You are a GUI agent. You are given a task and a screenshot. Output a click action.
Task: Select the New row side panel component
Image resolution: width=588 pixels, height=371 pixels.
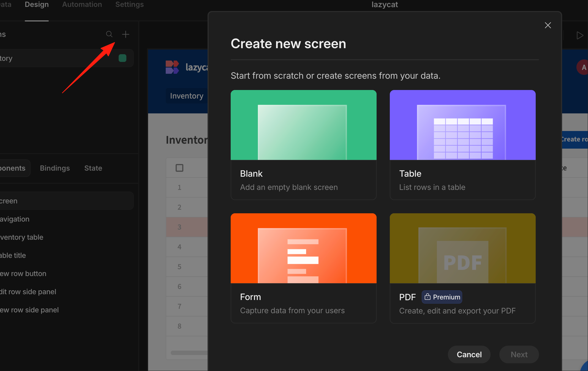click(x=67, y=310)
